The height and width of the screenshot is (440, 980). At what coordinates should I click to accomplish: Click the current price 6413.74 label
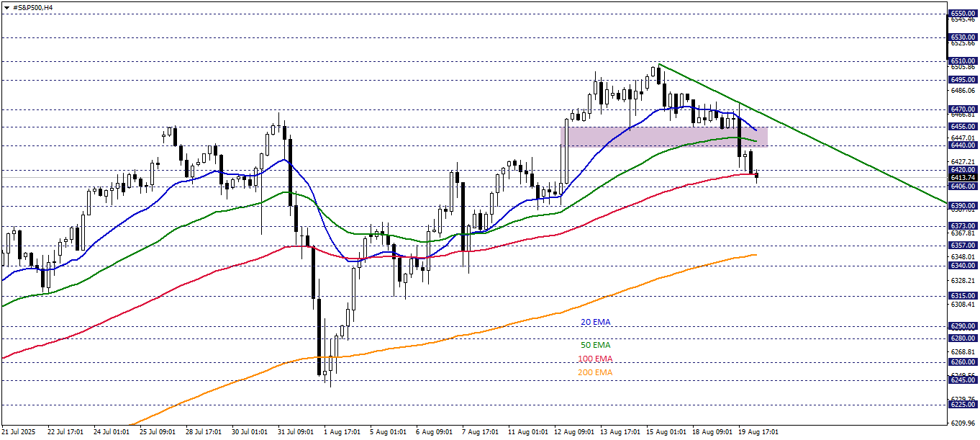963,177
